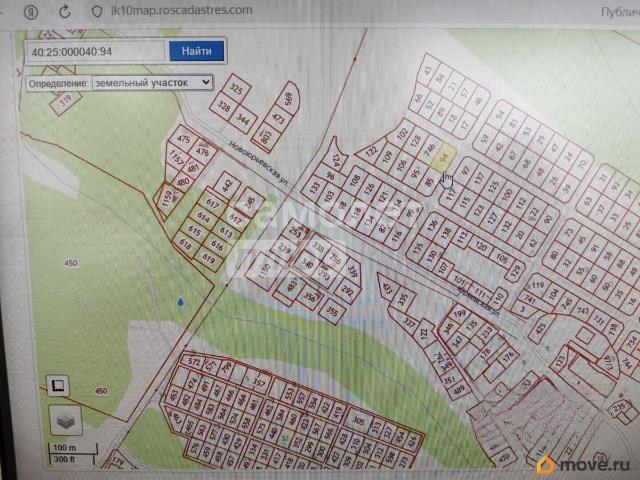This screenshot has height=480, width=640.
Task: Select parcel 616 on the map
Action: 217,245
